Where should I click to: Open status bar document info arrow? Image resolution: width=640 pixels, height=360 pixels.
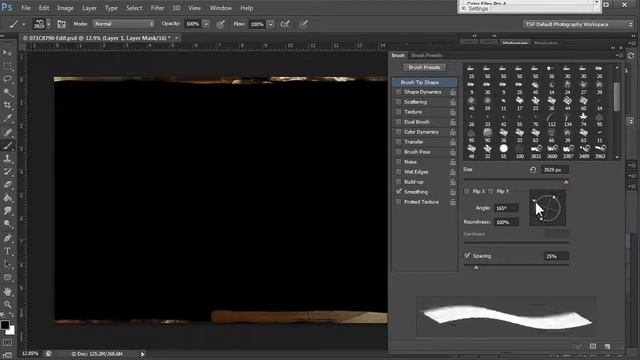tap(142, 354)
